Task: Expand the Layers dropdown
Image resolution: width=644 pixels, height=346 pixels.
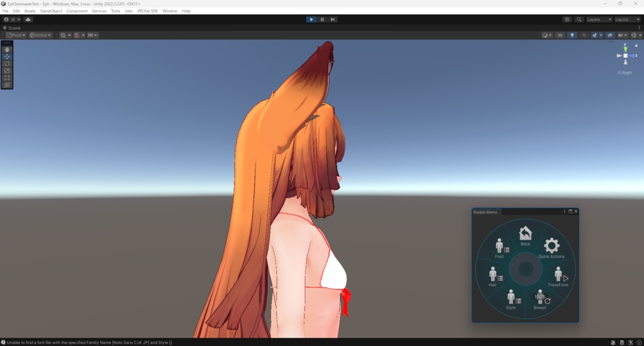Action: click(x=599, y=20)
